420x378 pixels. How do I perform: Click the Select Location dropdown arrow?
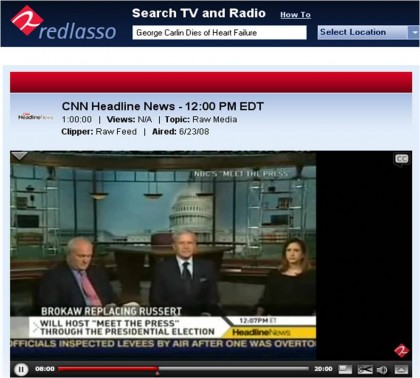(414, 32)
